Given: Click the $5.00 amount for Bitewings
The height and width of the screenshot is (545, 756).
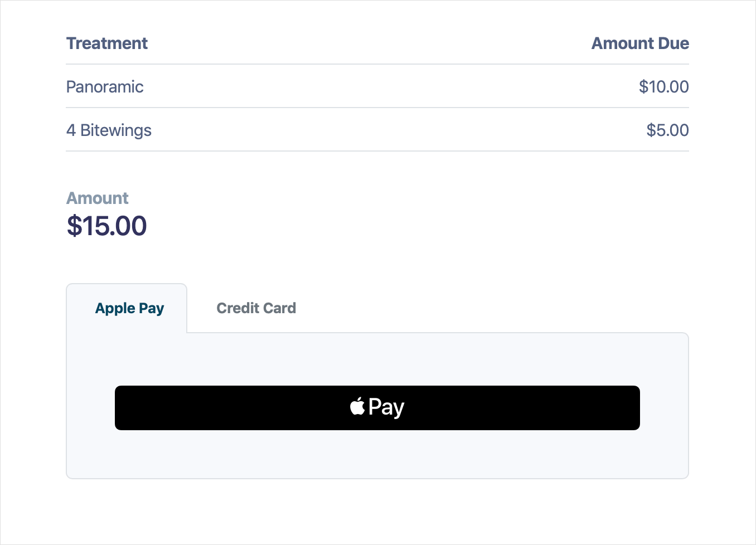Looking at the screenshot, I should [667, 130].
